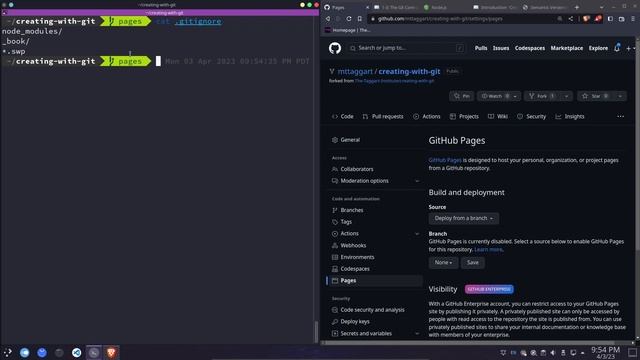Save the Pages branch setting
This screenshot has width=640, height=360.
pyautogui.click(x=473, y=262)
